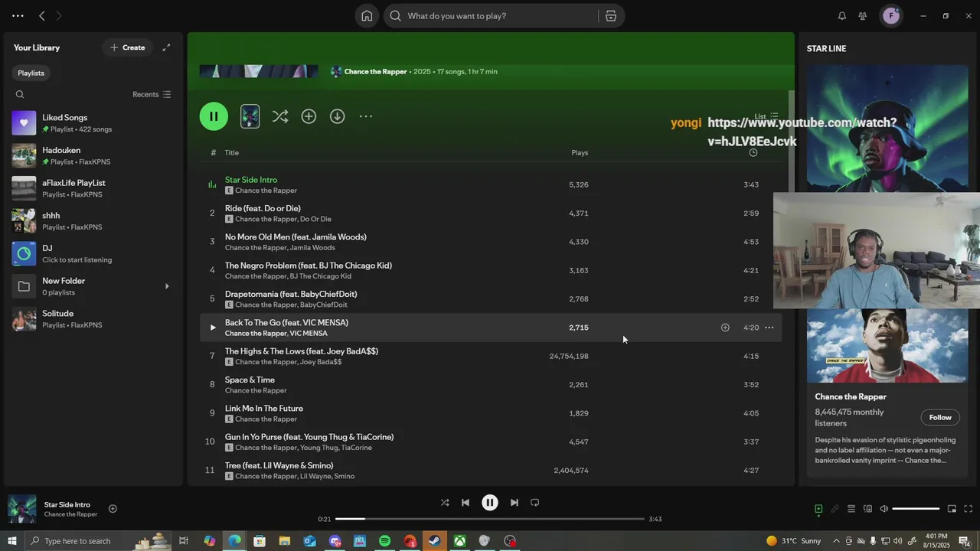Open the Liked Songs playlist
Image resolution: width=980 pixels, height=551 pixels.
click(93, 123)
